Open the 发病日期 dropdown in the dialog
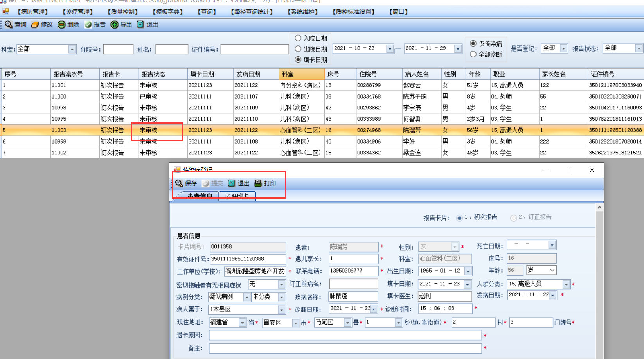 coord(553,295)
